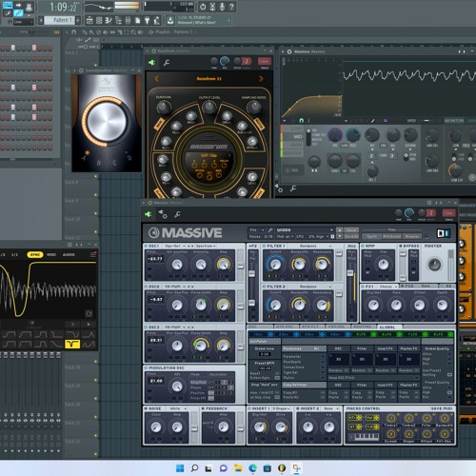Toggle the OSC1 power button in Massive
The height and width of the screenshot is (476, 476).
(x=147, y=246)
